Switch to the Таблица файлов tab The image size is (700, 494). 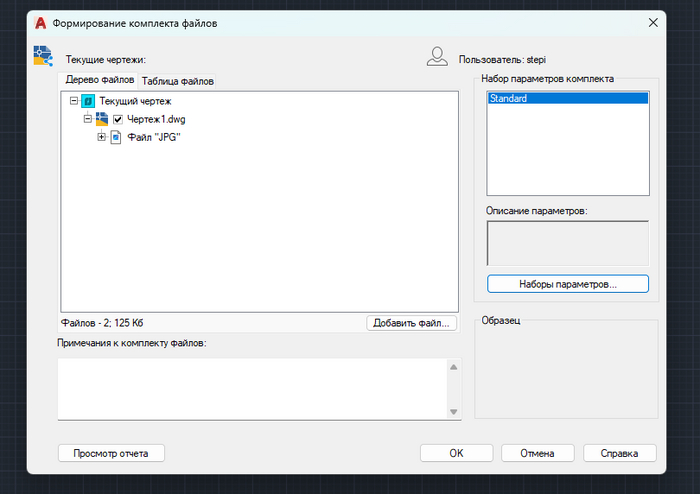pos(177,81)
